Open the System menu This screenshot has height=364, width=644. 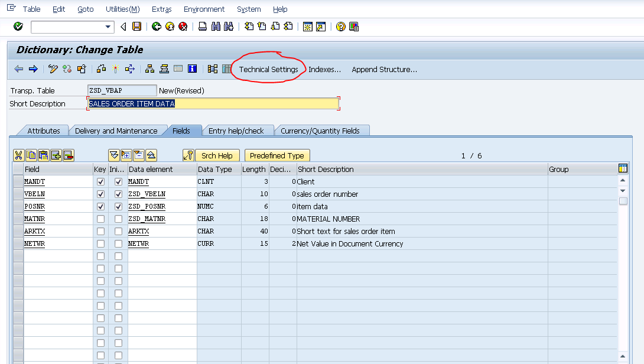coord(249,9)
